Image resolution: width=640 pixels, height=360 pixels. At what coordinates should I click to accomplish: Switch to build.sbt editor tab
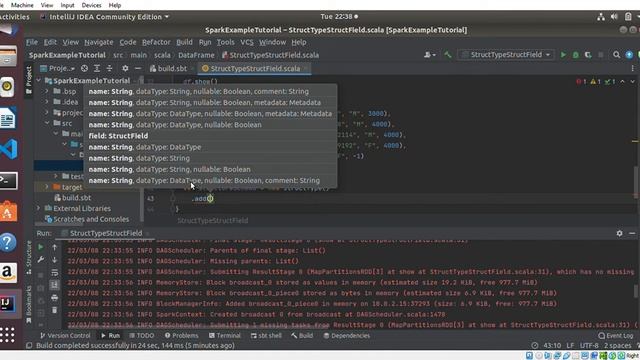pos(168,69)
